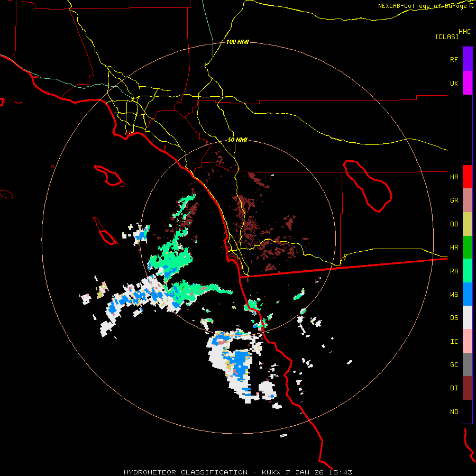
Task: Click the ND legend label
Action: (454, 412)
